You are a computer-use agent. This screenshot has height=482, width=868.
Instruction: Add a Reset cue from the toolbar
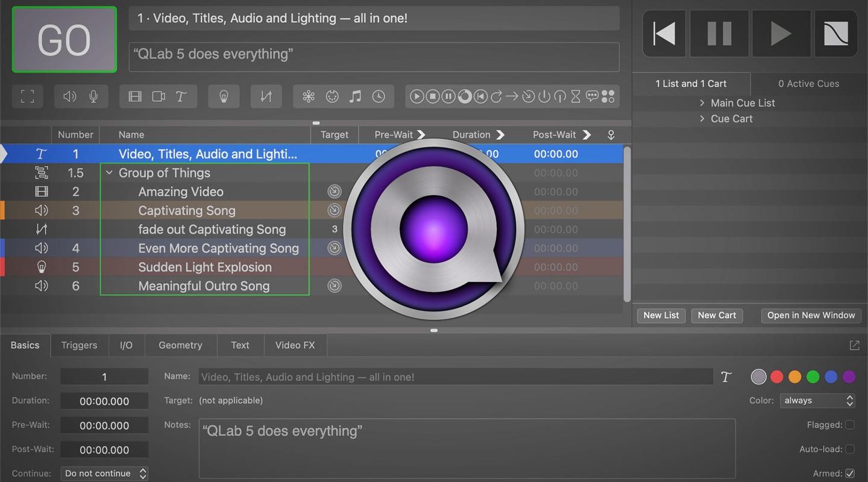[480, 96]
